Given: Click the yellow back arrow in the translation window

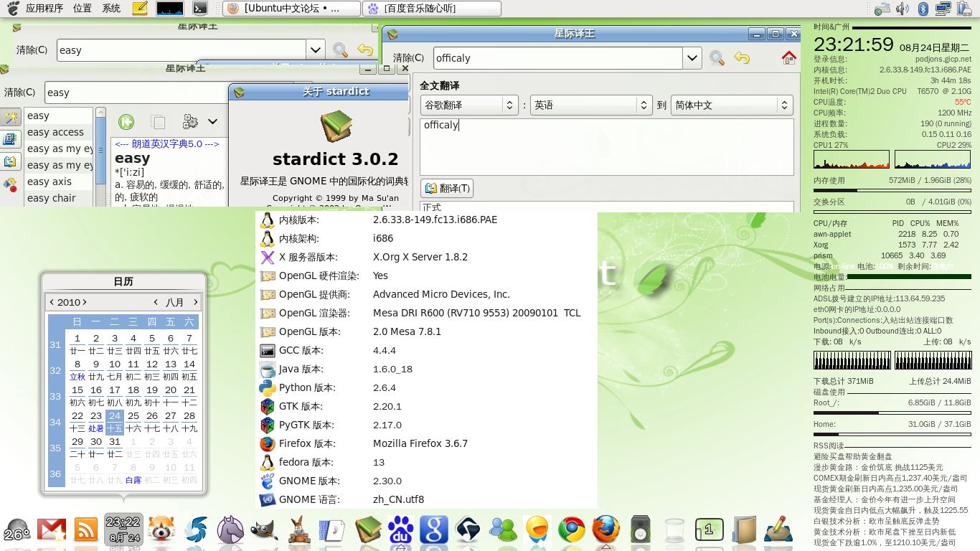Looking at the screenshot, I should click(x=742, y=58).
